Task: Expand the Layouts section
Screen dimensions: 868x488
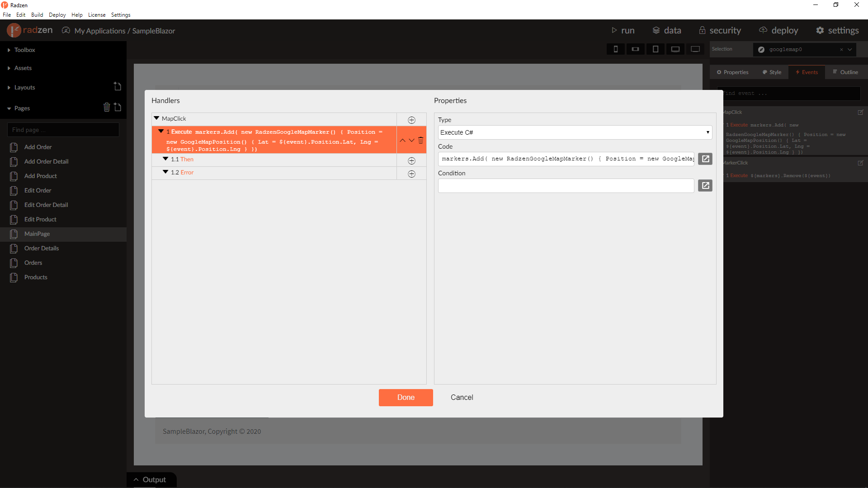Action: click(x=9, y=88)
